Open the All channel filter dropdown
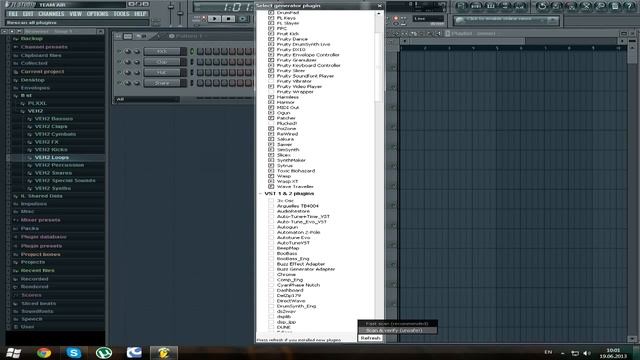 point(147,99)
